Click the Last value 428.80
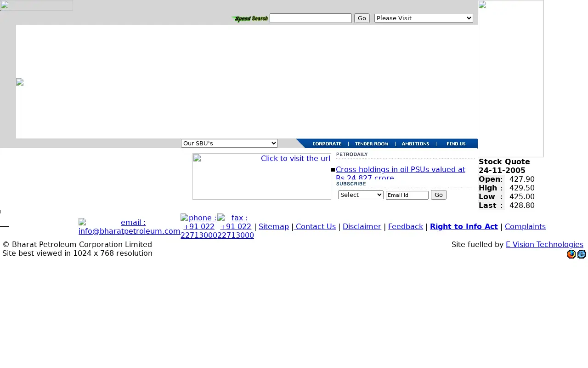The image size is (588, 368). coord(522,206)
